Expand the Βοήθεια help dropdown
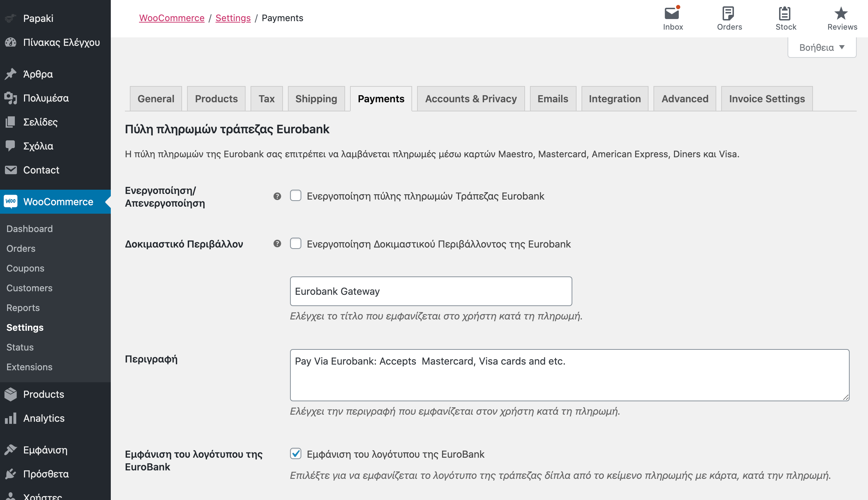The width and height of the screenshot is (868, 500). (x=822, y=48)
